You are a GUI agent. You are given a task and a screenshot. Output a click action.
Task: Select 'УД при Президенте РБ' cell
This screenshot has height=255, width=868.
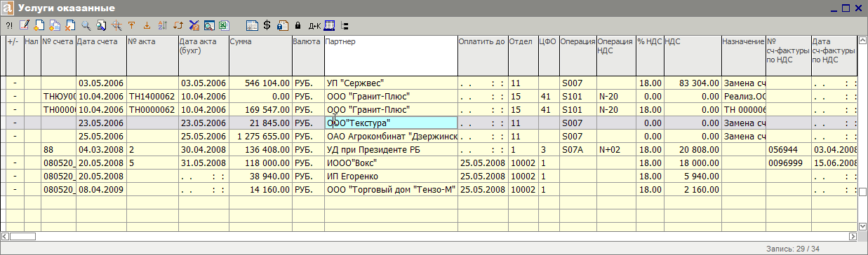391,149
